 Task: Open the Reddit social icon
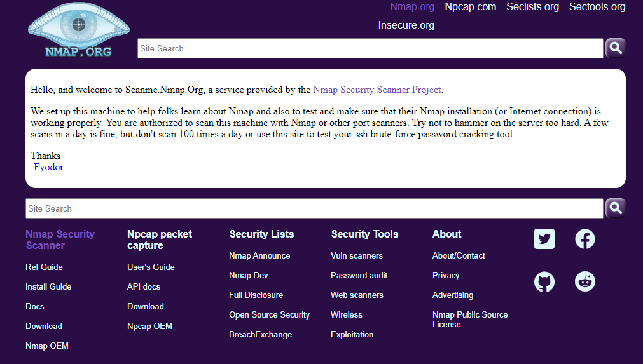pyautogui.click(x=584, y=281)
